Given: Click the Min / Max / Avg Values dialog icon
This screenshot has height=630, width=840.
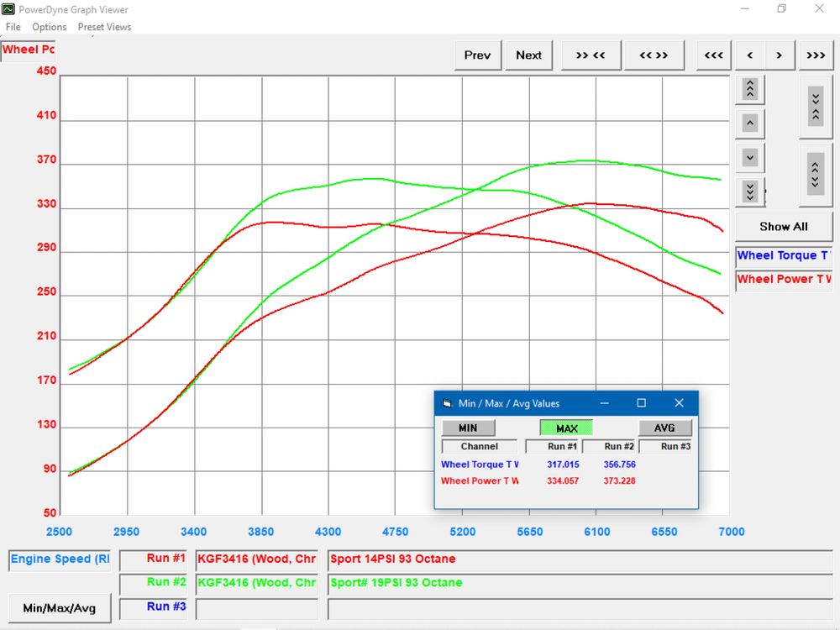Looking at the screenshot, I should tap(446, 403).
